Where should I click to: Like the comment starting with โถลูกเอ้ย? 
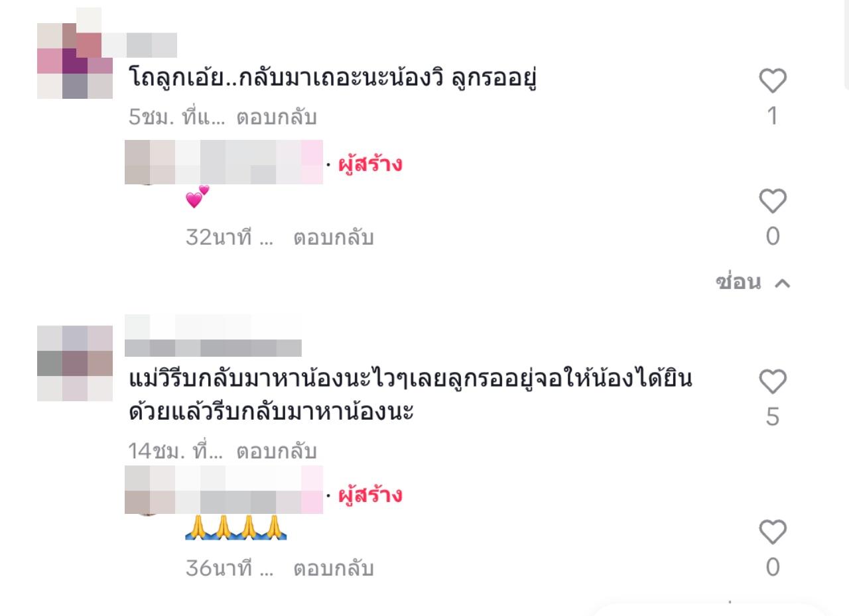772,81
